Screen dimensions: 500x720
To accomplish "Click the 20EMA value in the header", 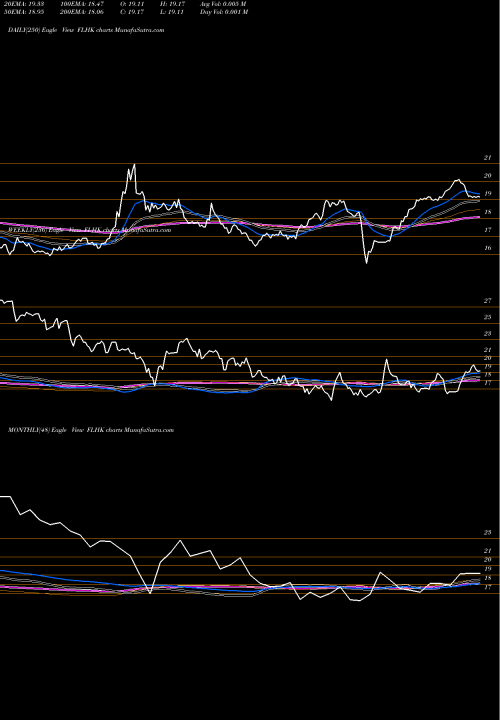I will coord(22,4).
